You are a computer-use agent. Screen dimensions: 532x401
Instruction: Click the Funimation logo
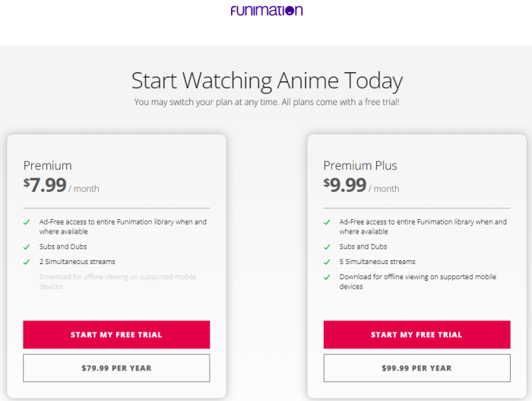point(266,10)
